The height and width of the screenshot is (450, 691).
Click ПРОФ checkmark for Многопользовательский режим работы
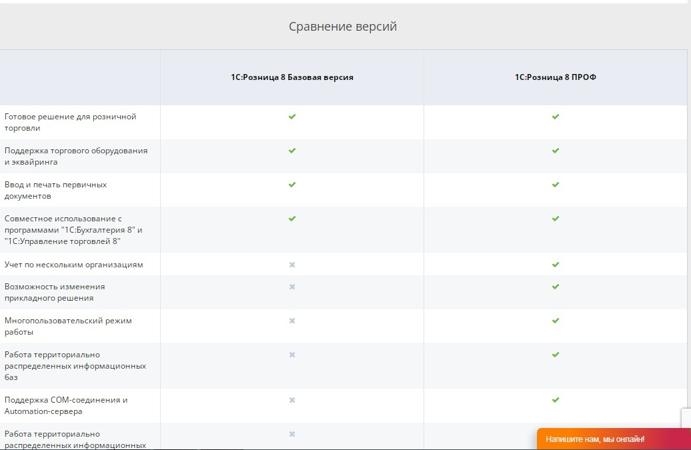tap(556, 321)
